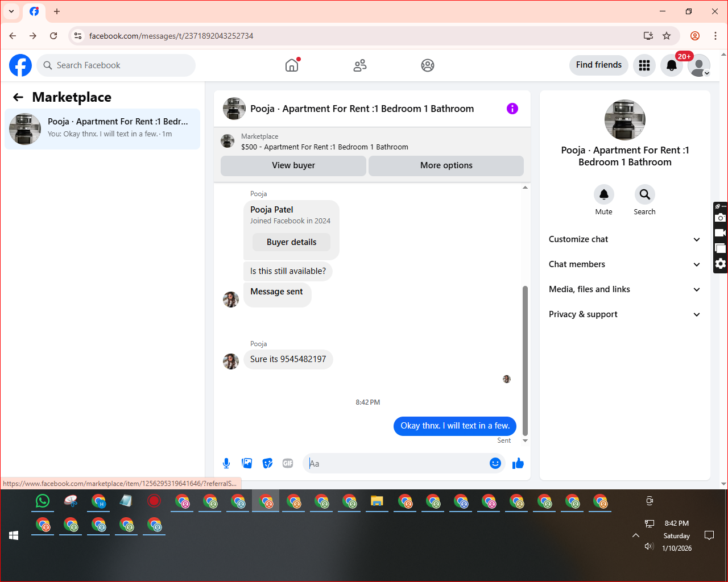Viewport: 728px width, 582px height.
Task: Open side tool settings gear
Action: point(721,264)
